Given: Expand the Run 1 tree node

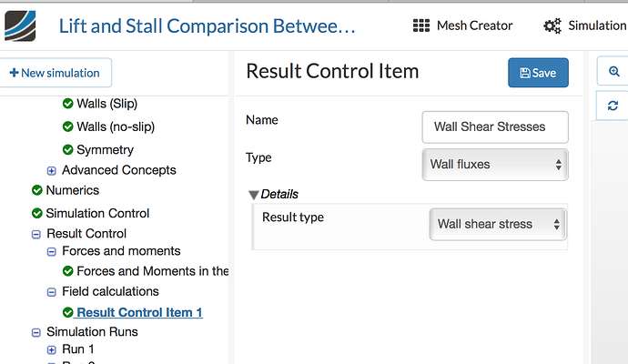Looking at the screenshot, I should coord(52,349).
